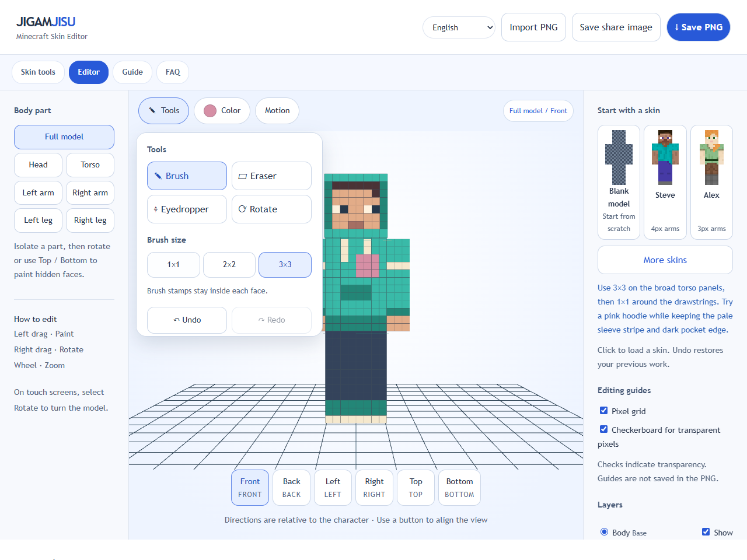This screenshot has width=747, height=560.
Task: Click the Import PNG button
Action: (x=533, y=27)
